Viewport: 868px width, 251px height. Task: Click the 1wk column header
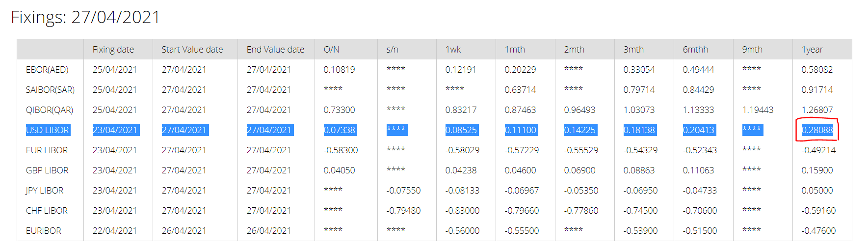click(453, 50)
